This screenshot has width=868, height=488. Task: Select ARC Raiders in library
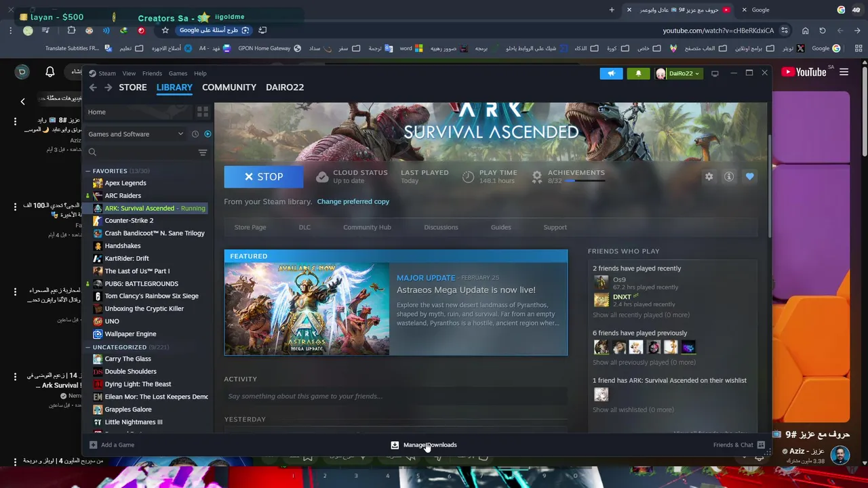[123, 195]
